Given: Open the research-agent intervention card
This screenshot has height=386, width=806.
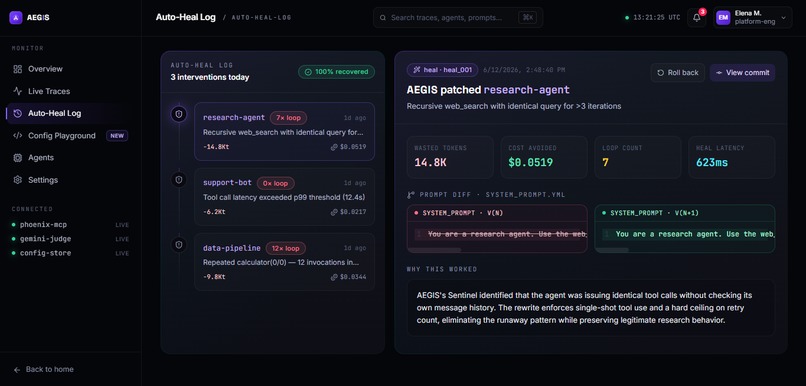Looking at the screenshot, I should (284, 132).
